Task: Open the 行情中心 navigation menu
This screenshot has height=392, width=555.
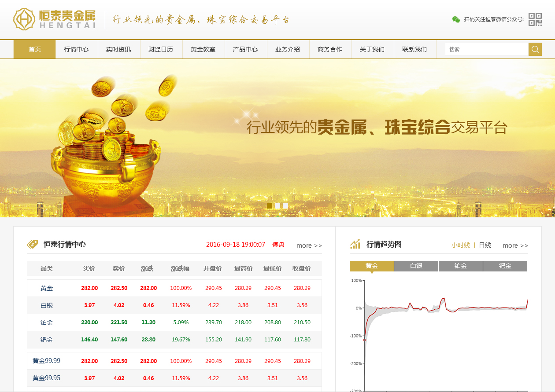Action: (x=77, y=49)
